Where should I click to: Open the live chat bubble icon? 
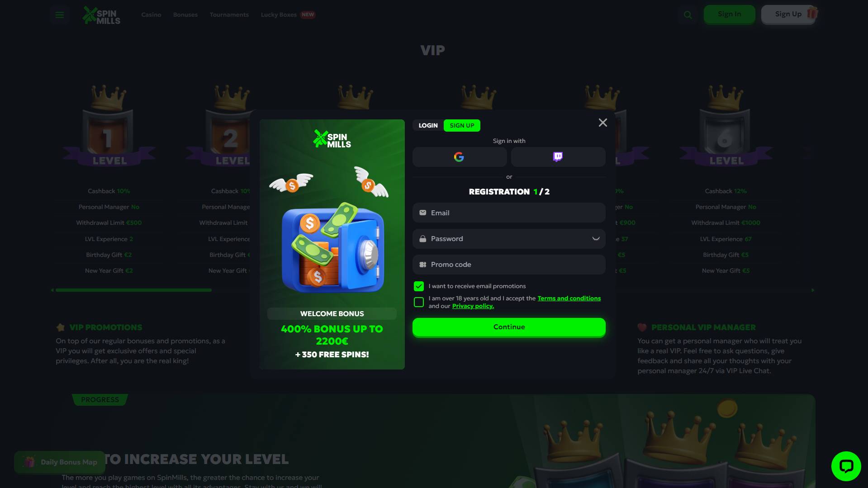(x=846, y=466)
